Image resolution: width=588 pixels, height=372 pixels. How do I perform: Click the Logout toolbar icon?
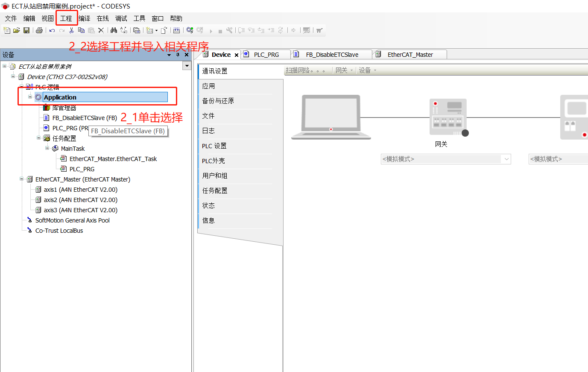pyautogui.click(x=199, y=30)
